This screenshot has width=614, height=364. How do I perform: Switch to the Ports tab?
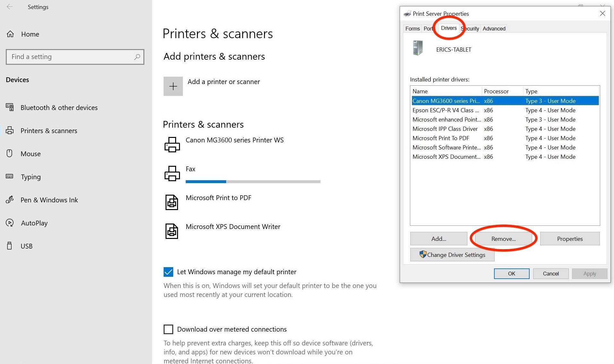tap(429, 29)
